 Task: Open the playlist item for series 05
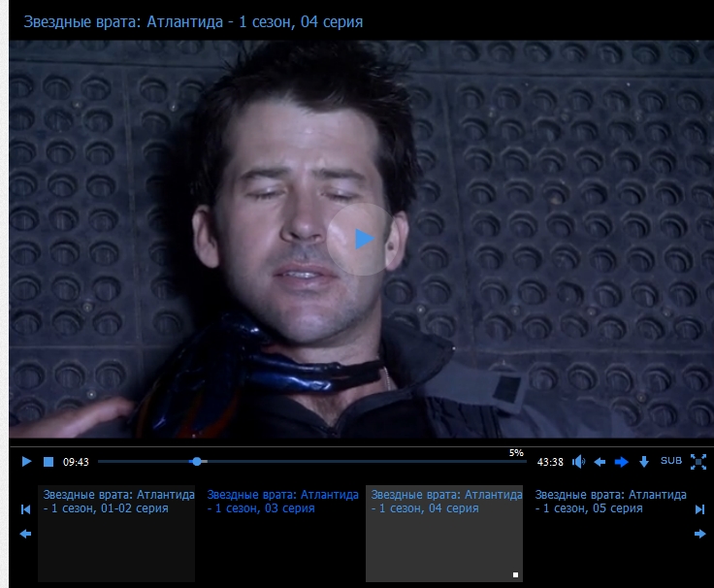coord(608,534)
